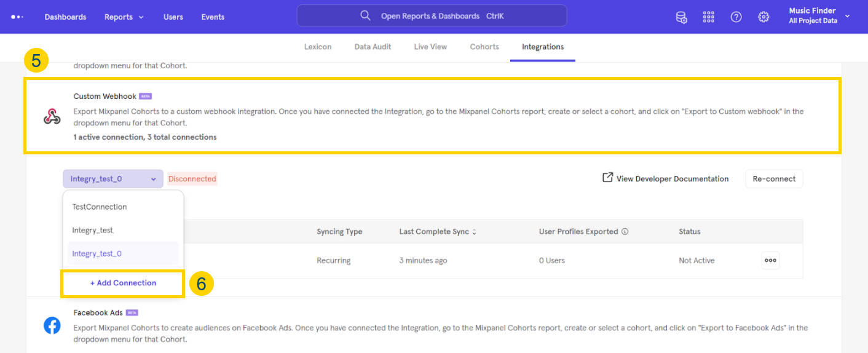Click the Open Reports & Dashboards search field

pyautogui.click(x=432, y=16)
